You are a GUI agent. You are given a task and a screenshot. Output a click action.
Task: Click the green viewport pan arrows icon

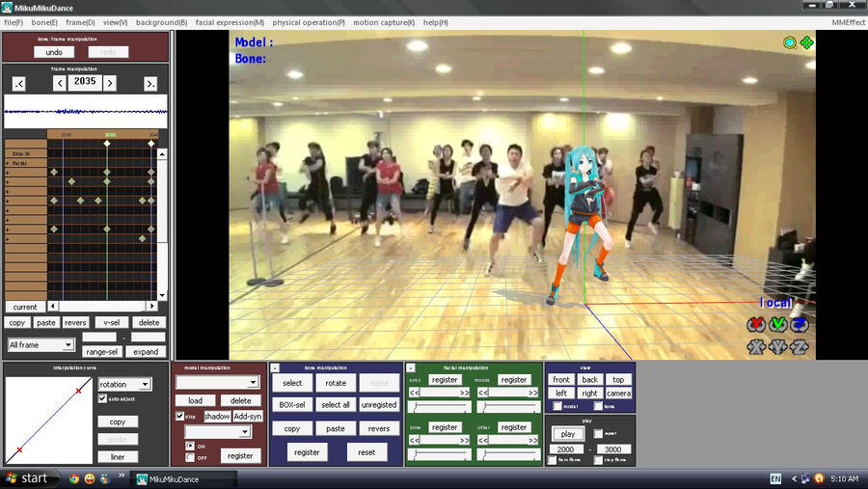coord(806,42)
